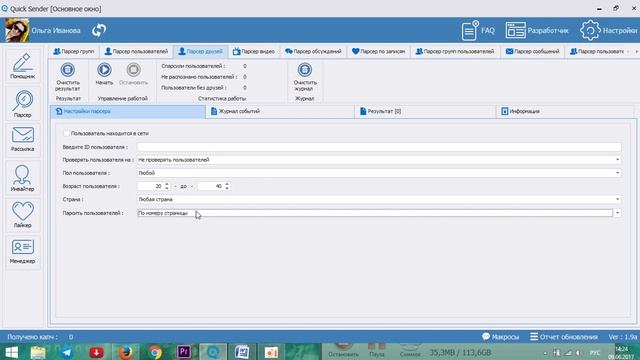Click maximum age field showing 40

tap(211, 186)
